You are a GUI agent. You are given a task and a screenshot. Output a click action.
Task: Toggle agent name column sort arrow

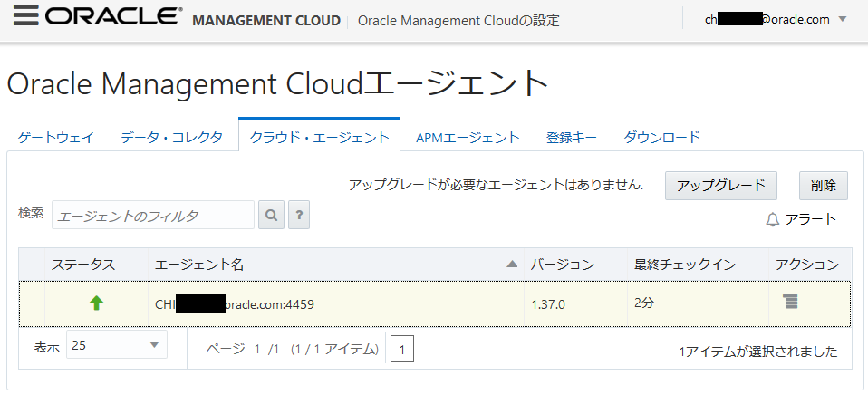[512, 265]
